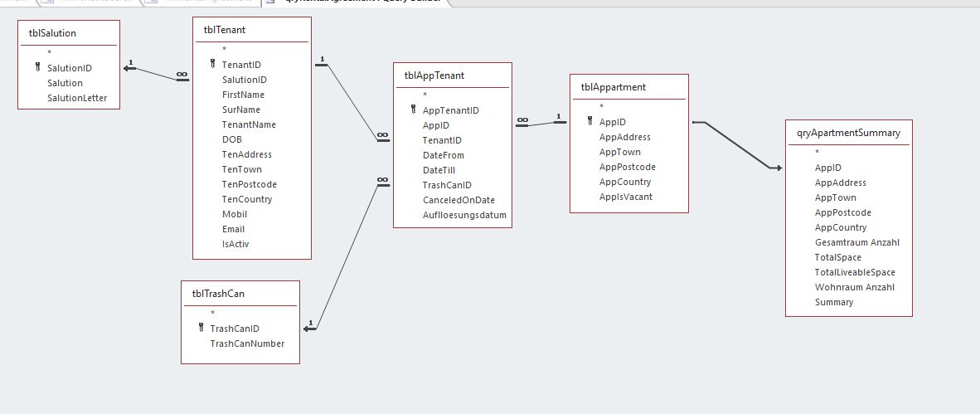Select AppID field in qryApartmentSummary

point(828,168)
